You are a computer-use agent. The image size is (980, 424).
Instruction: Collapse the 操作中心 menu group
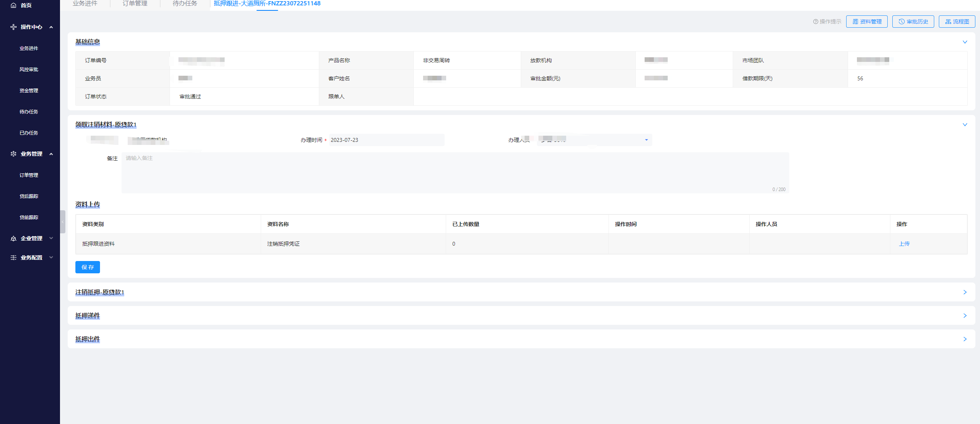point(51,27)
